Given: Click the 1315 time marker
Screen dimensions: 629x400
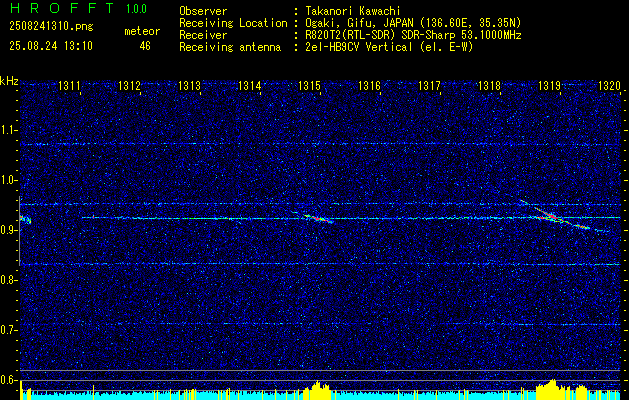Looking at the screenshot, I should click(x=310, y=85).
